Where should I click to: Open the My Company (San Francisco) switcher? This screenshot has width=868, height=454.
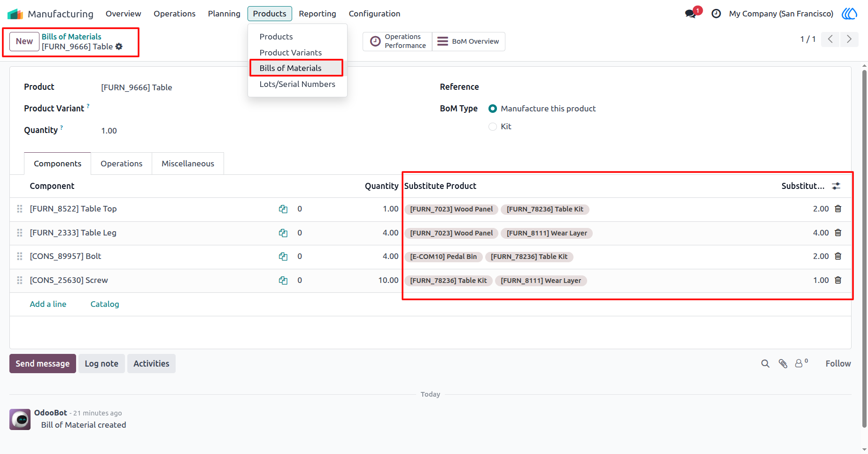(x=781, y=14)
